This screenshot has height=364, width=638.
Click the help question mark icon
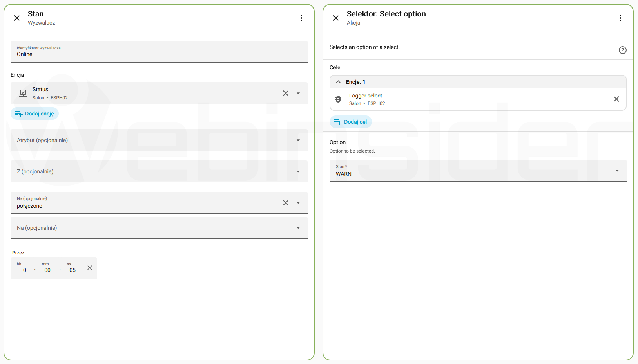622,50
